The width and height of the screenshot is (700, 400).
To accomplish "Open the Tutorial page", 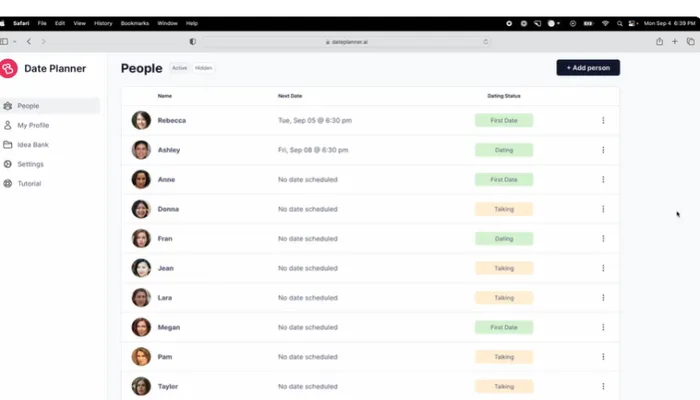I will pos(30,184).
